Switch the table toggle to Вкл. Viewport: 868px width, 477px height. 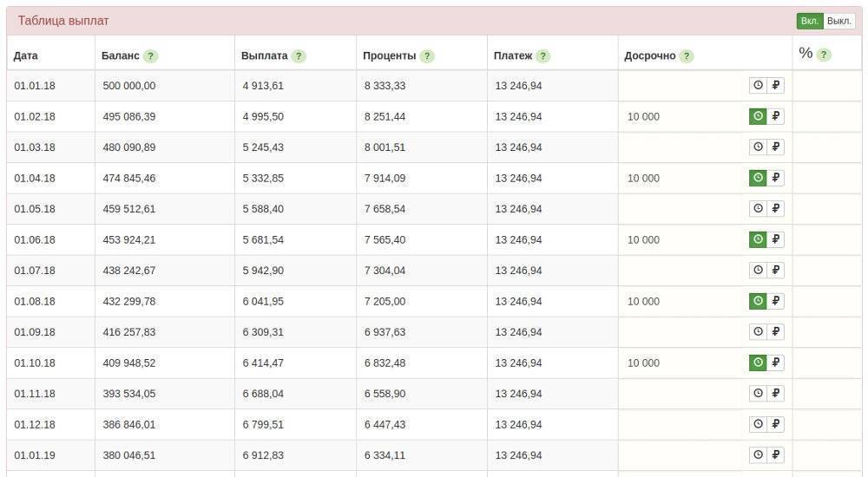point(809,21)
